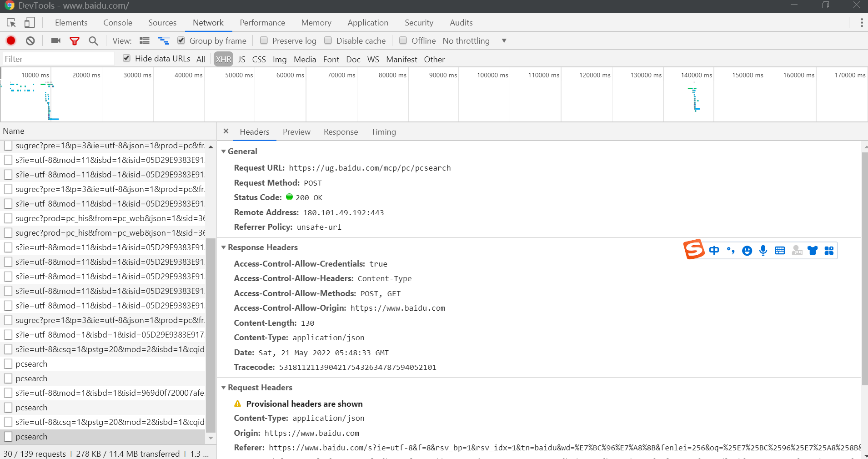868x459 pixels.
Task: Switch to large request rows view icon
Action: pos(145,41)
